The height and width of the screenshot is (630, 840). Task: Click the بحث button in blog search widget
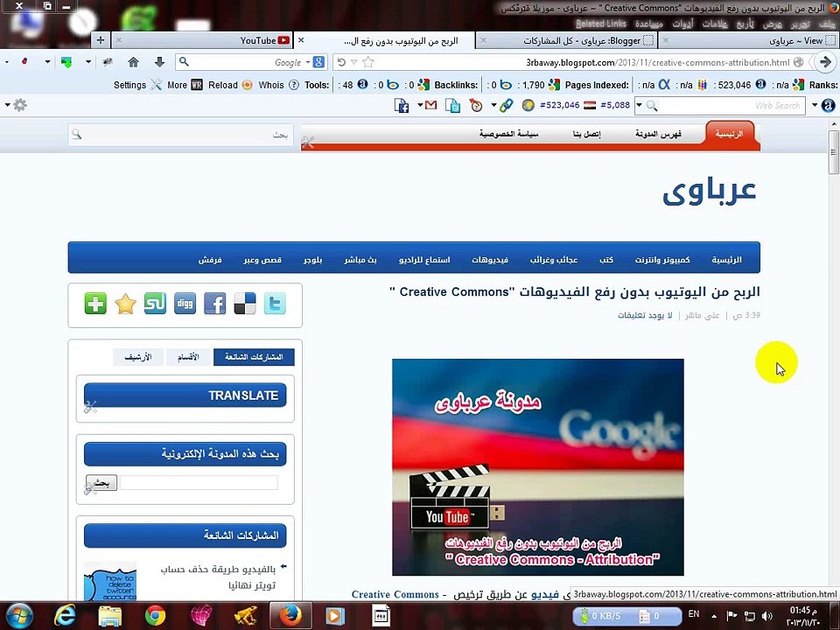(101, 483)
